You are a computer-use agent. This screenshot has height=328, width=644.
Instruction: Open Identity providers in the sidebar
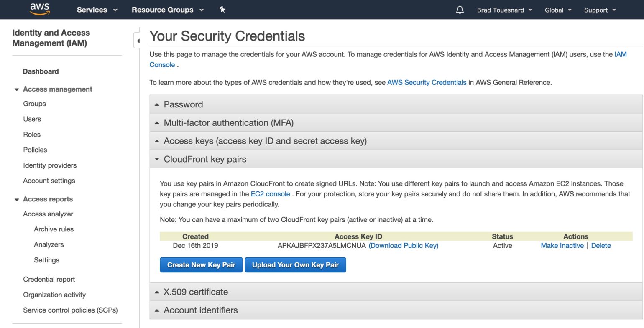pos(50,165)
